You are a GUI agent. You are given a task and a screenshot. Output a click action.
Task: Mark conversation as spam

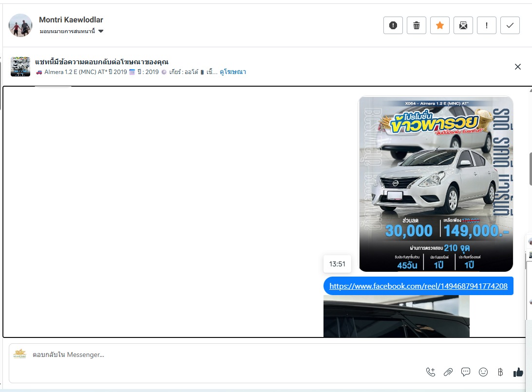tap(393, 25)
